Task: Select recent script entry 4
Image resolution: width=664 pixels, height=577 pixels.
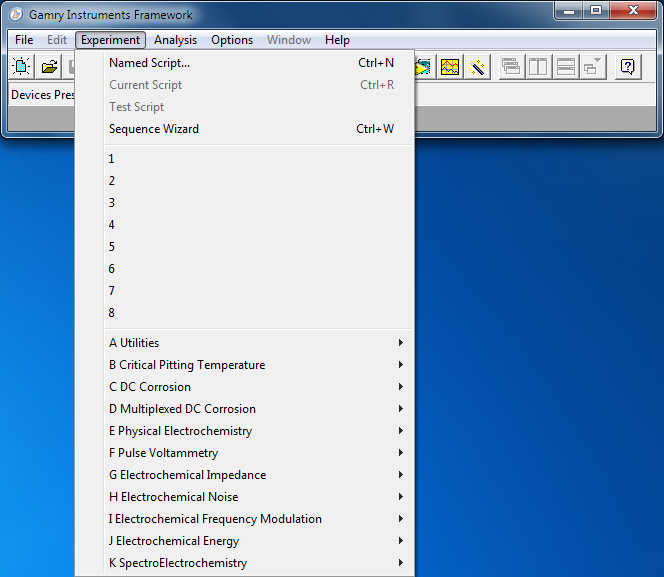Action: point(244,225)
